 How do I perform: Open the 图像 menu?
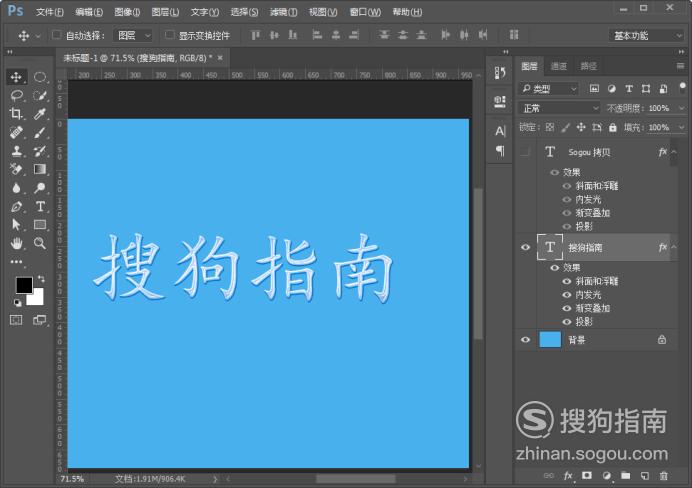pos(127,12)
